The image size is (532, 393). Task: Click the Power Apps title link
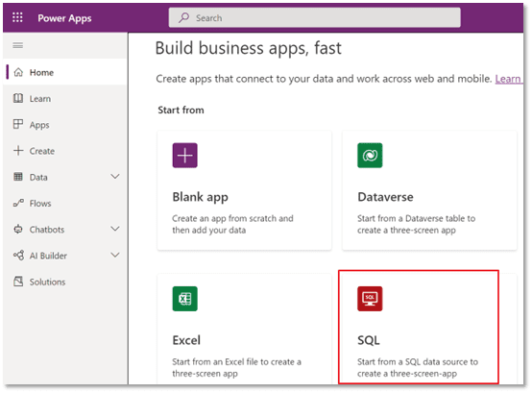[64, 18]
